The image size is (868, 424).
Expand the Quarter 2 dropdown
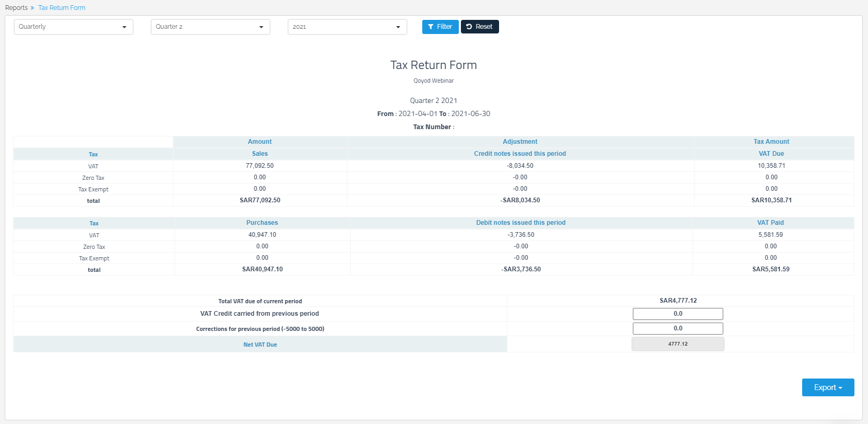[210, 27]
